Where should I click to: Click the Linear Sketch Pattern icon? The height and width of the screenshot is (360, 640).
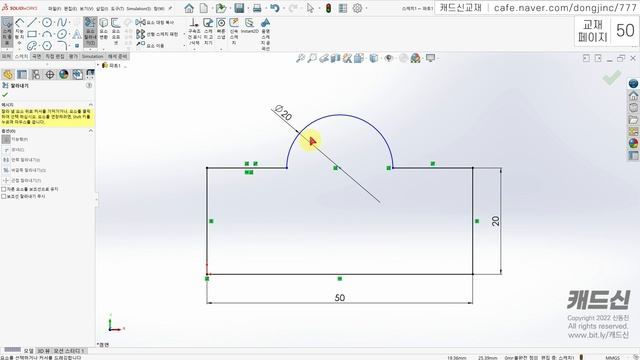click(x=140, y=34)
